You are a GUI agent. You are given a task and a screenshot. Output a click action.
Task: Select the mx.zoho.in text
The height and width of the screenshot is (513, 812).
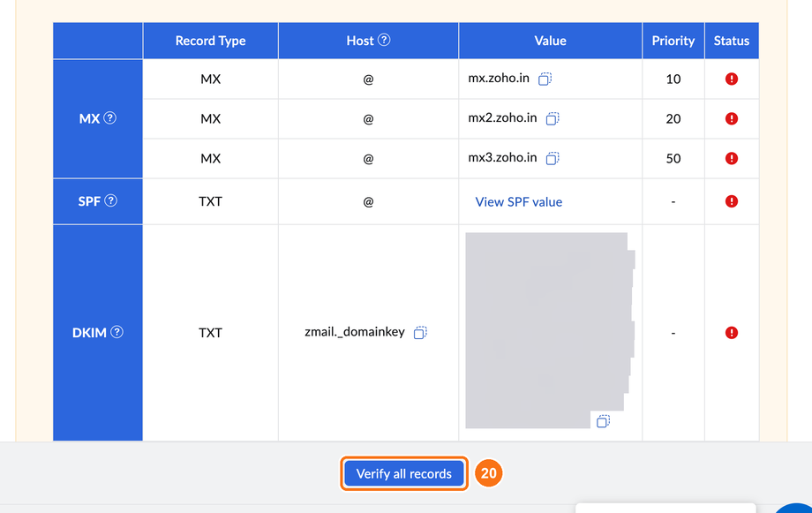pos(499,79)
